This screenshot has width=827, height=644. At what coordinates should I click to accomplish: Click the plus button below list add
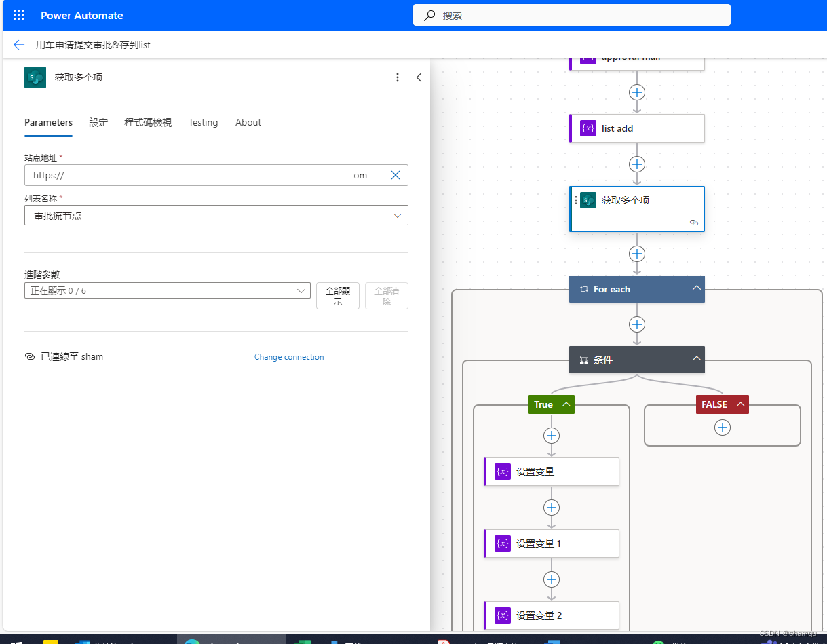[x=636, y=164]
